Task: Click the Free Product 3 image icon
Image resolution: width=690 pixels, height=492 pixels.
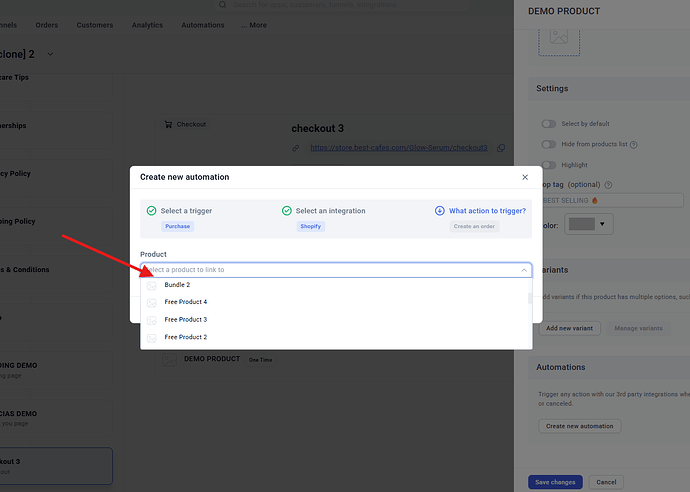Action: (152, 320)
